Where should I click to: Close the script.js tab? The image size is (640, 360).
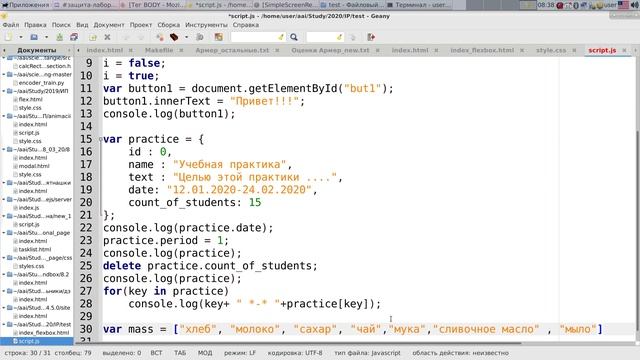[x=624, y=50]
